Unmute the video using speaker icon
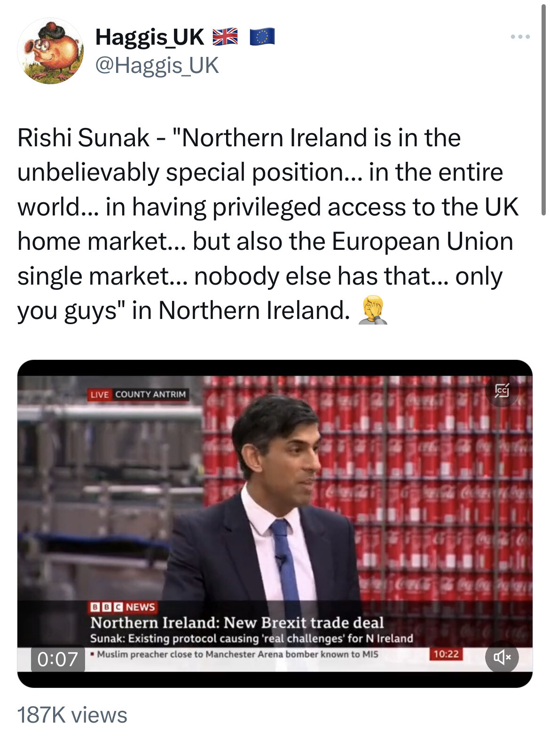 (502, 657)
